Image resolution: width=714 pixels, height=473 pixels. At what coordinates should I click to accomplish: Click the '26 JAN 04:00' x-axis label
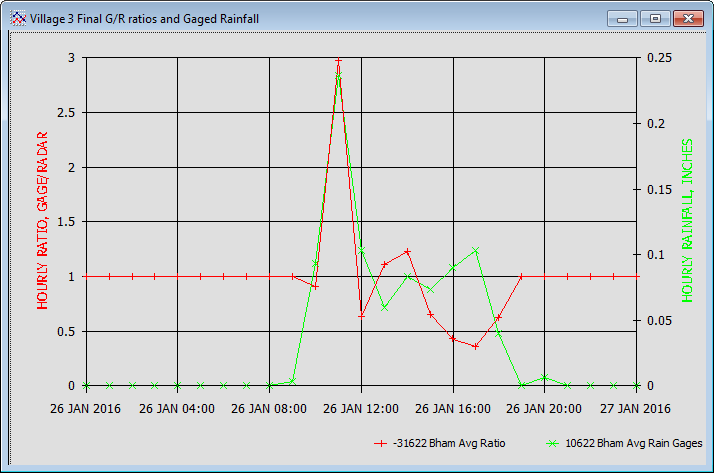tap(177, 408)
